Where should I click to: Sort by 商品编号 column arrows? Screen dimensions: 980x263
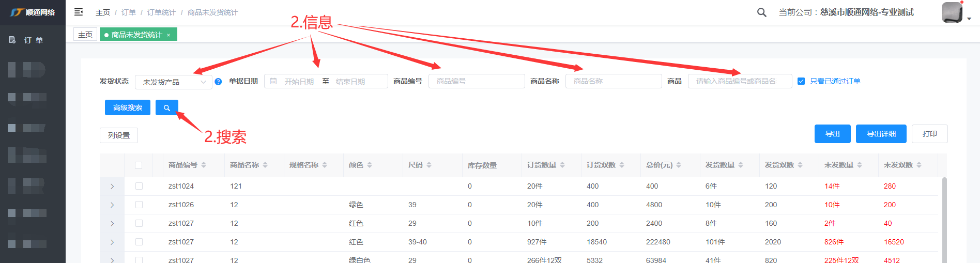(x=204, y=165)
